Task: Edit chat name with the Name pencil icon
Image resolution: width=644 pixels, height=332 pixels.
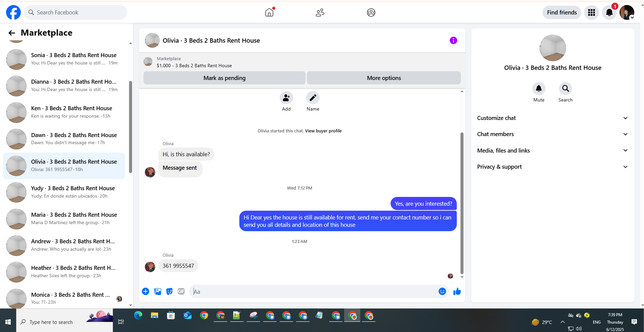Action: 313,98
